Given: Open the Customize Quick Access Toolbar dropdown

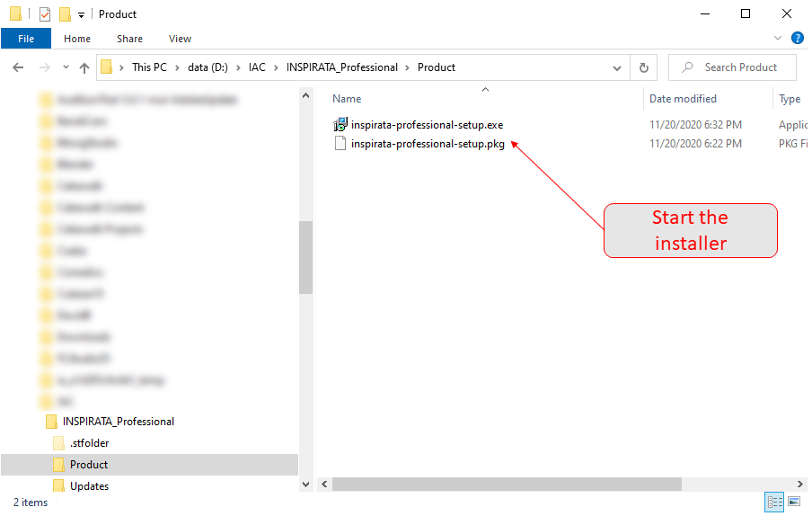Looking at the screenshot, I should (x=82, y=15).
